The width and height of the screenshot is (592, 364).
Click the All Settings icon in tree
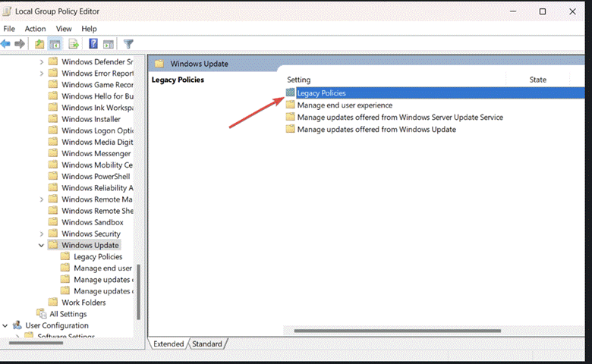[x=41, y=313]
